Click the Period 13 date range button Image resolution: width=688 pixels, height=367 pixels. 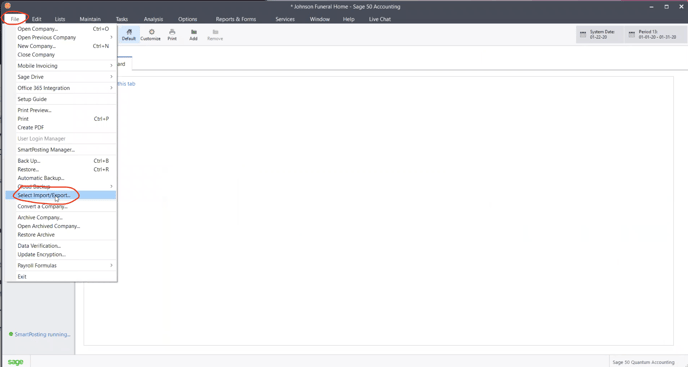(x=656, y=34)
